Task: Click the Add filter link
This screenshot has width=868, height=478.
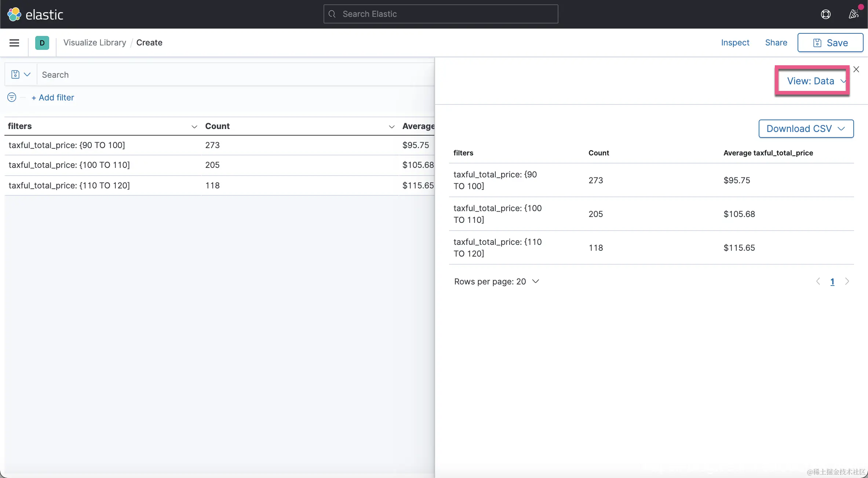Action: pyautogui.click(x=53, y=98)
